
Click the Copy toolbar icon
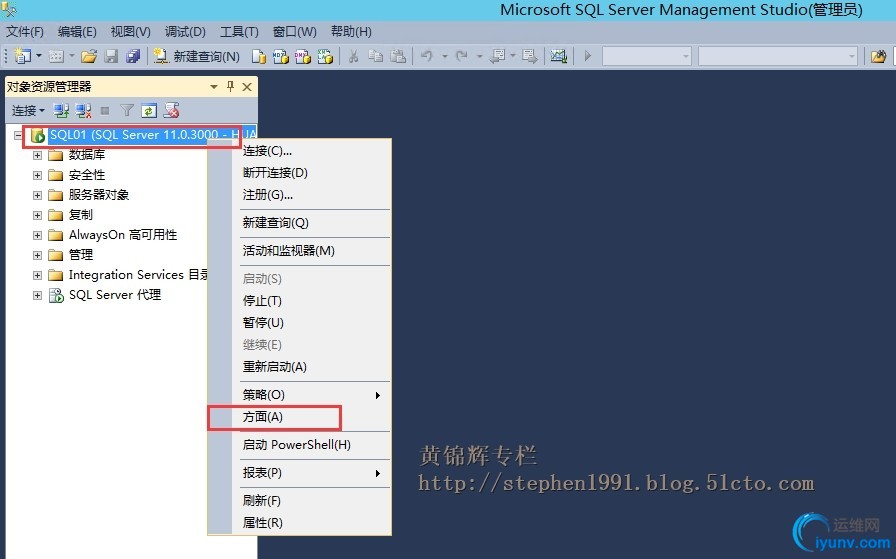[375, 56]
